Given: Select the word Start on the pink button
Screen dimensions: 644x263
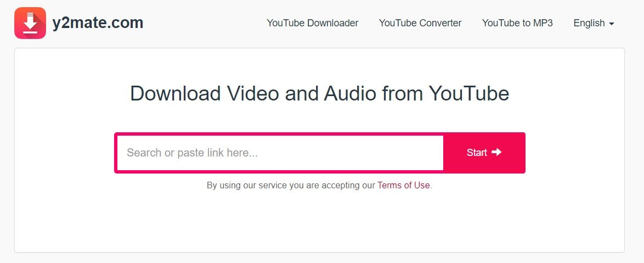Looking at the screenshot, I should tap(477, 153).
